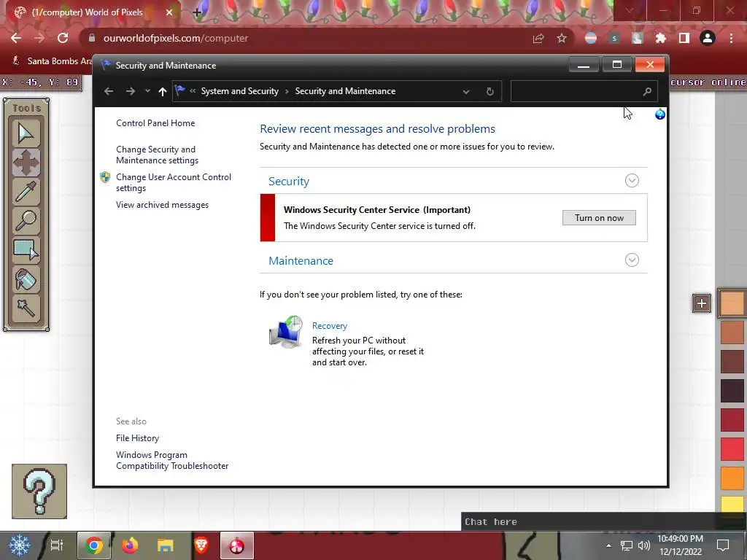Go back in Control Panel window
The image size is (747, 560).
click(x=109, y=91)
